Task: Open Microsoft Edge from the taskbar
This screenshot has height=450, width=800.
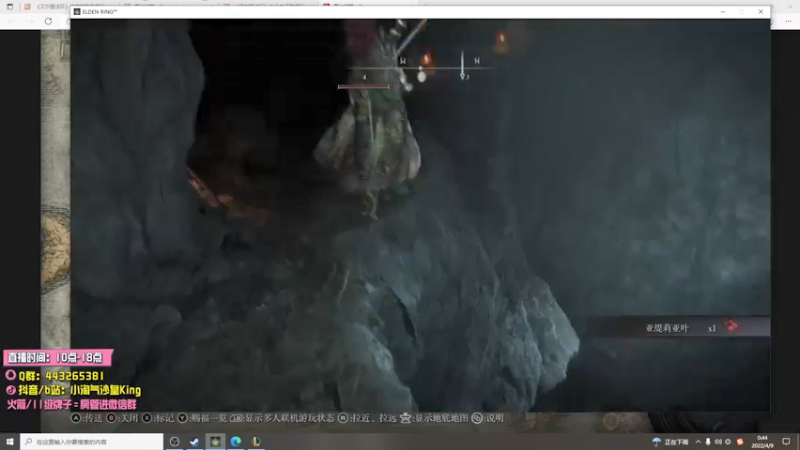Action: point(236,441)
